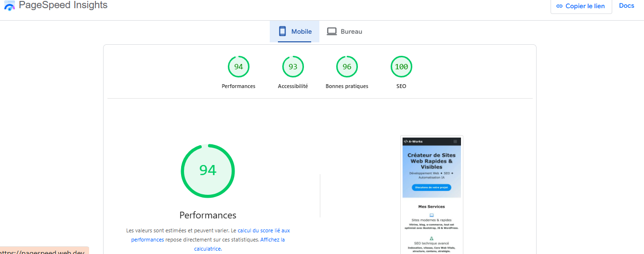
Task: Jump to Performances score gauge 94
Action: pos(238,67)
